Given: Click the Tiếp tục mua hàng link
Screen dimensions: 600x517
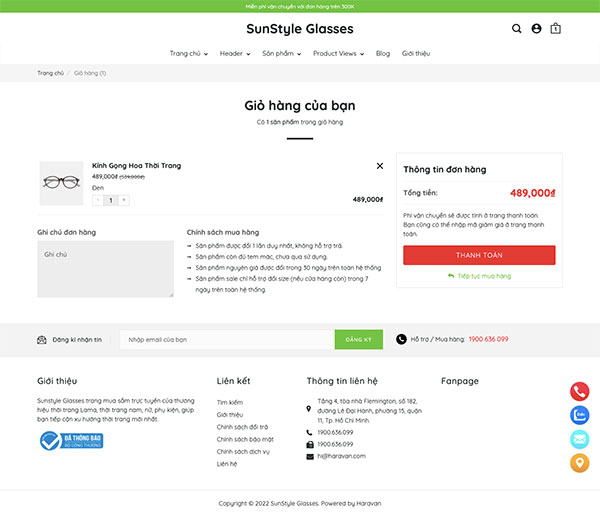Looking at the screenshot, I should click(x=479, y=276).
